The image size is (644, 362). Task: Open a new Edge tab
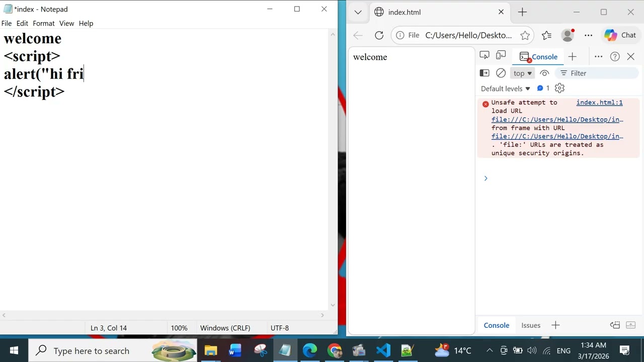[522, 12]
